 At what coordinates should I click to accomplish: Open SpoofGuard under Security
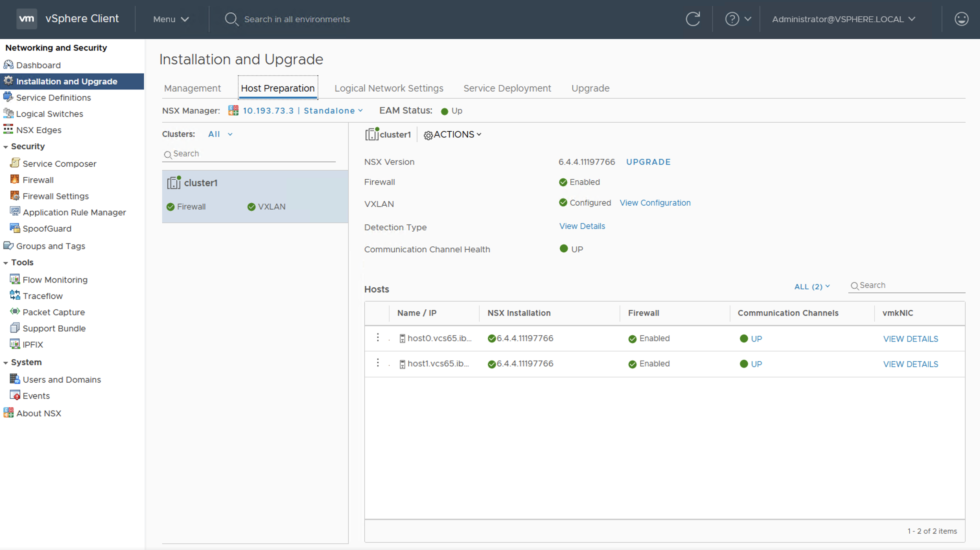tap(47, 229)
